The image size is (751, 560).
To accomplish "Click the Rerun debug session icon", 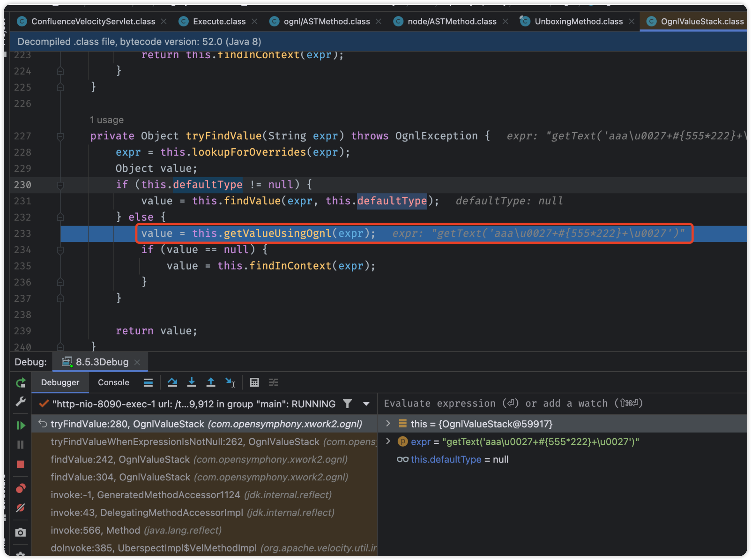I will (21, 383).
